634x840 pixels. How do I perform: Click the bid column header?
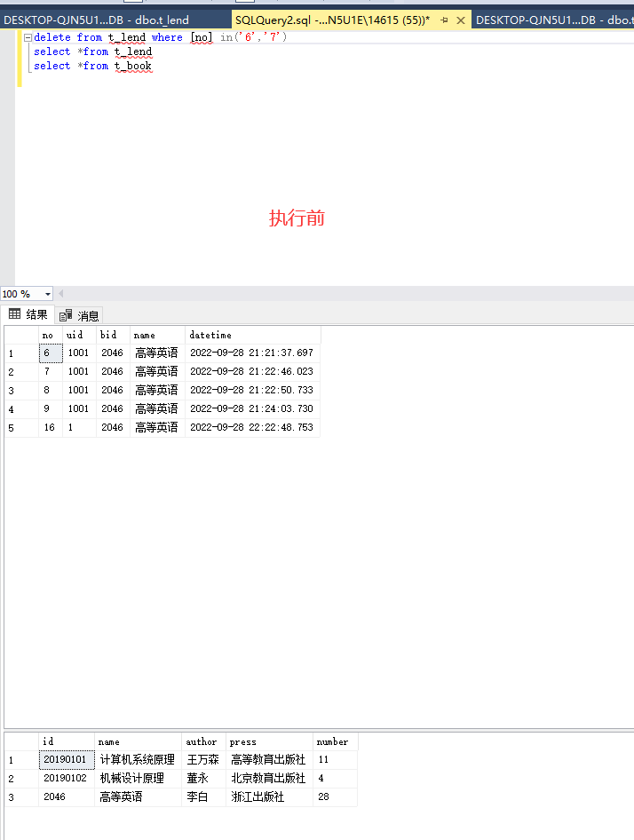point(113,336)
